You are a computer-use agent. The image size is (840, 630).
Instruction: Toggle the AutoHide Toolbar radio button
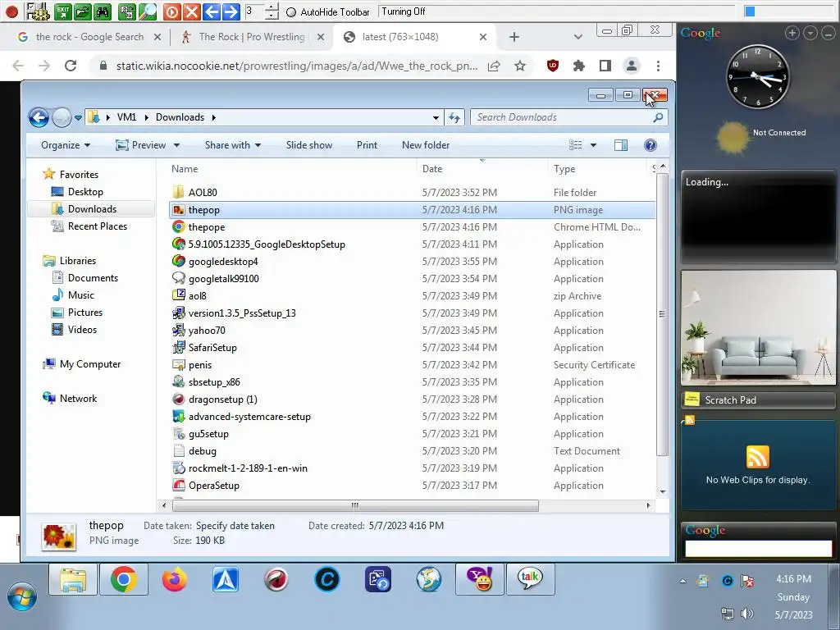coord(291,11)
